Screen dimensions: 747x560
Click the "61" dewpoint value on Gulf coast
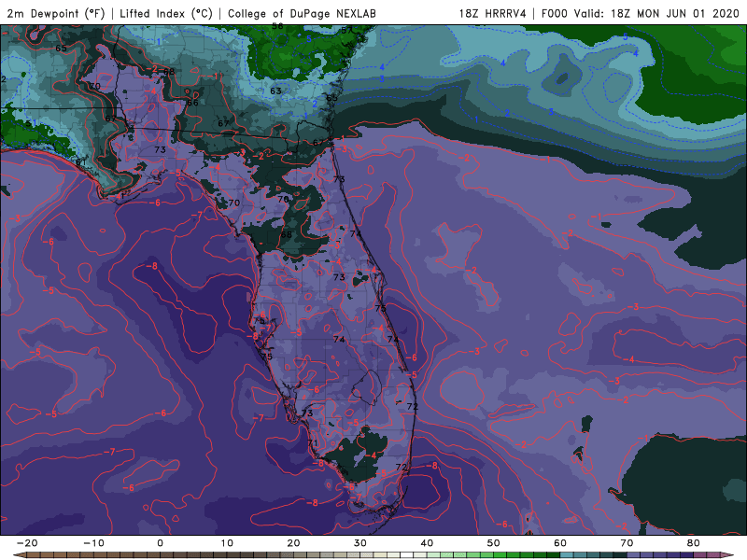(80, 162)
